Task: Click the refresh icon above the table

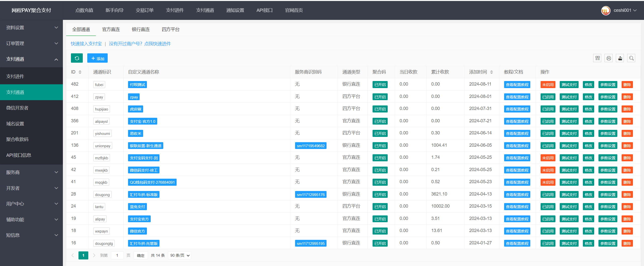Action: (x=77, y=58)
